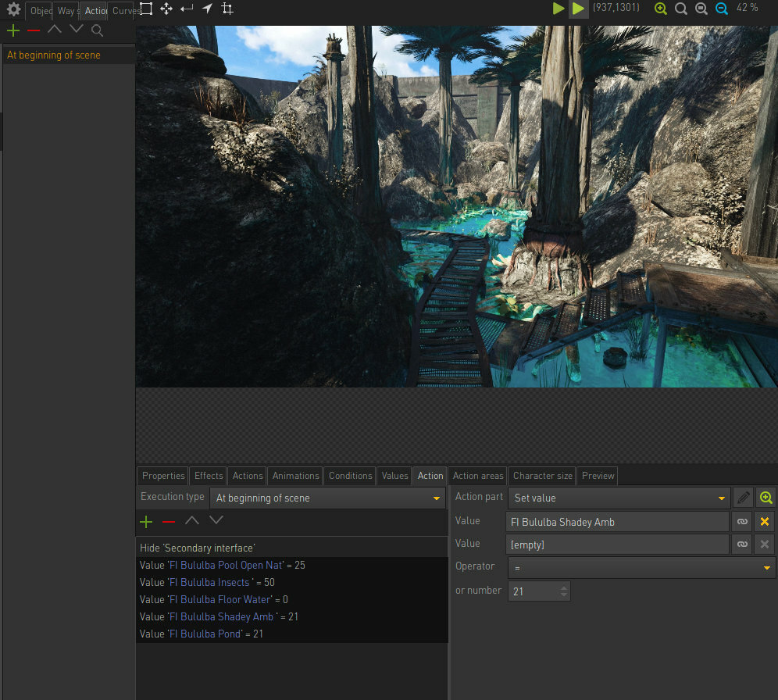Open the Actions tab in bottom panel
Viewport: 778px width, 700px height.
[x=247, y=476]
